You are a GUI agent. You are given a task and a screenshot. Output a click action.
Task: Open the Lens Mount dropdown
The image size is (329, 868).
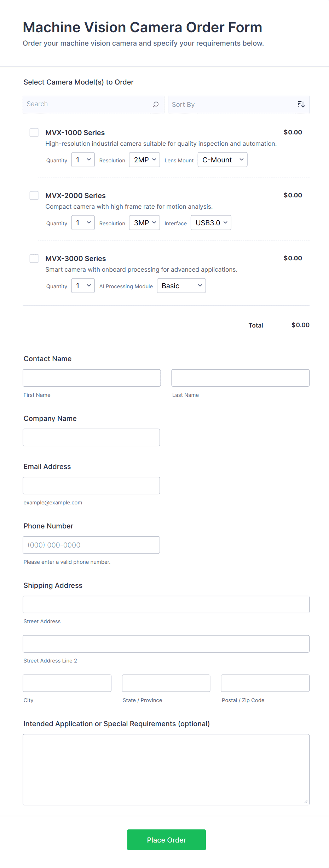click(x=222, y=160)
